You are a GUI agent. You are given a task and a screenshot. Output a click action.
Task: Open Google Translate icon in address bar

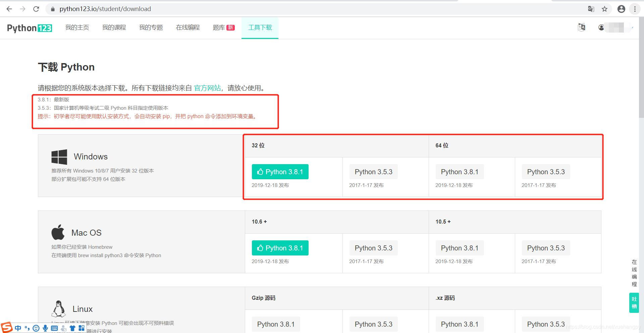(x=591, y=9)
